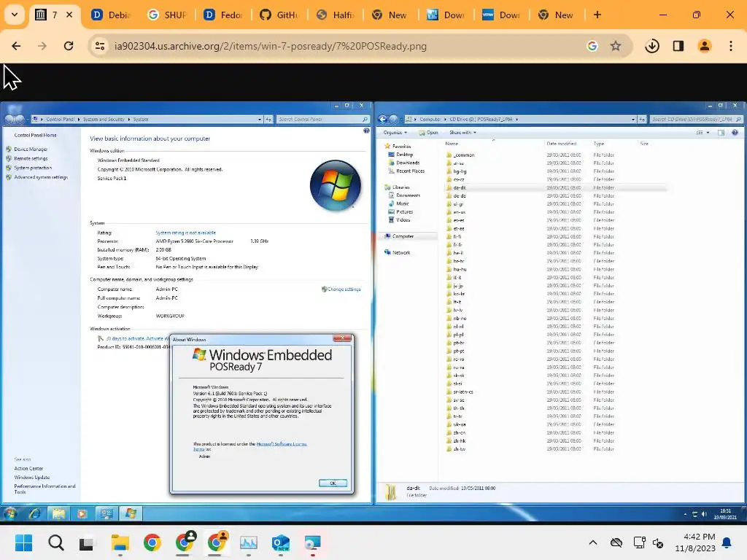The image size is (747, 560).
Task: Select the sr-latn-cs folder
Action: (463, 392)
